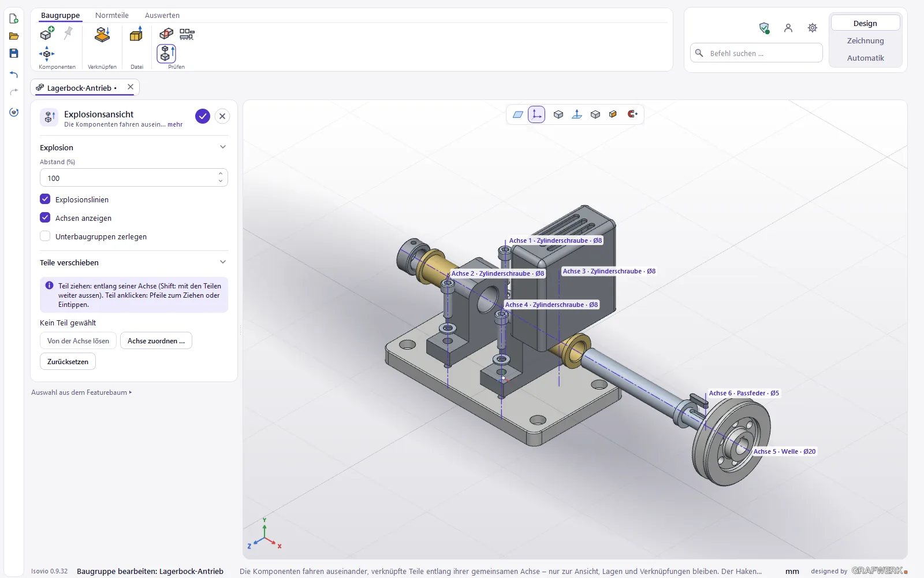Switch to Zeichnung workspace mode

coord(865,40)
